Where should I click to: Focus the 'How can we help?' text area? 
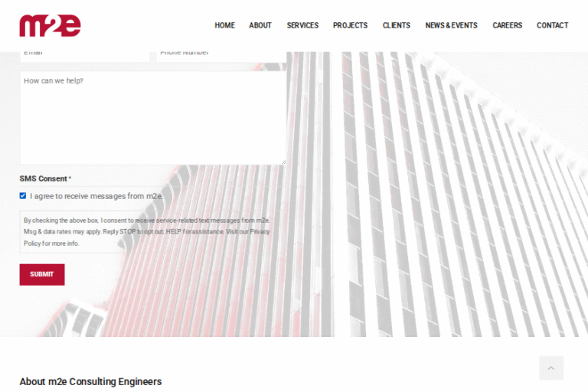152,117
